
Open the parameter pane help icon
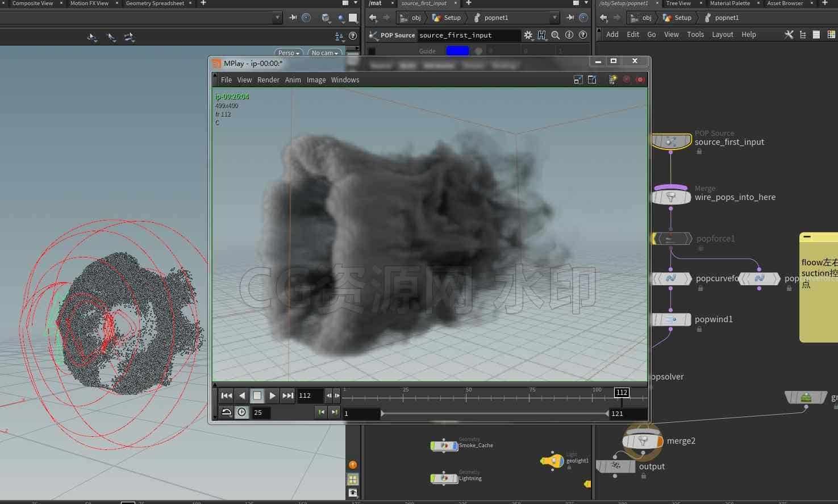click(x=583, y=35)
